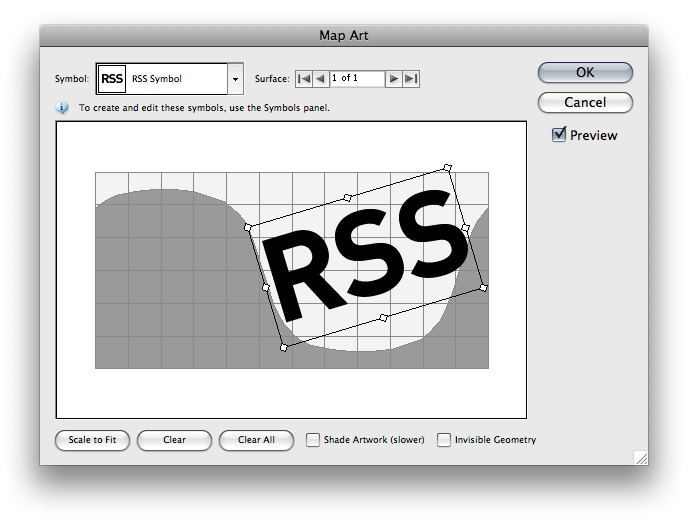Go to the next surface
The height and width of the screenshot is (520, 688).
pyautogui.click(x=394, y=79)
